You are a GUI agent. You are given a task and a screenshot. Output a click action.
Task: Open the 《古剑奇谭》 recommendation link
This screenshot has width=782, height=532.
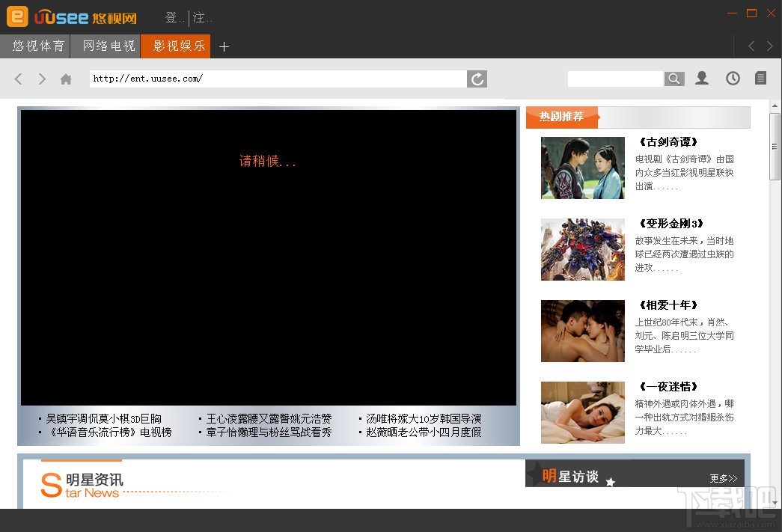[668, 141]
